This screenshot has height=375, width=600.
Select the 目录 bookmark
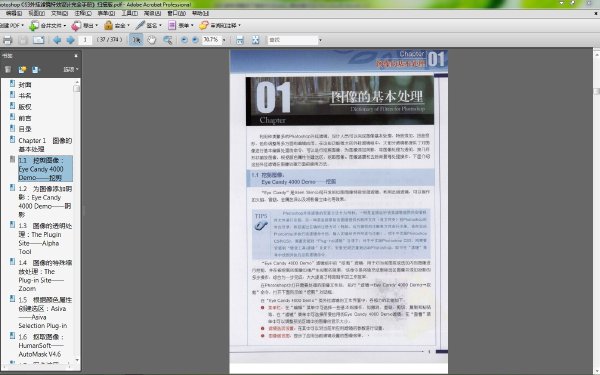[25, 129]
